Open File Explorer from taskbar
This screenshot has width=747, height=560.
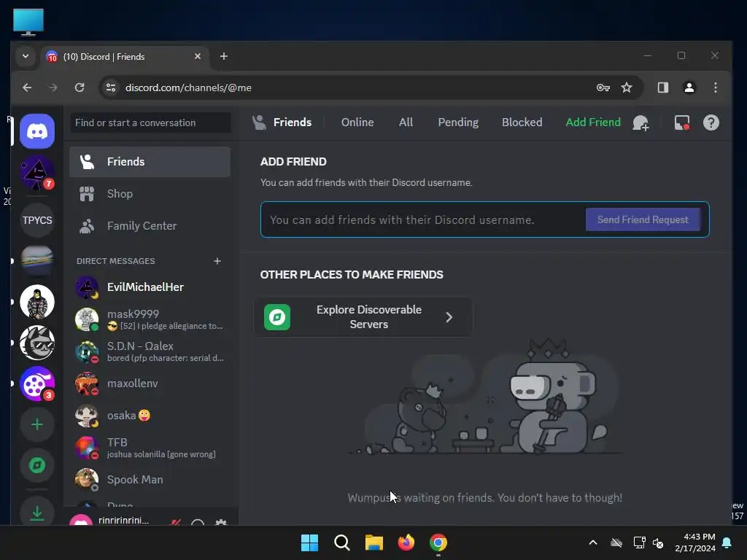374,542
